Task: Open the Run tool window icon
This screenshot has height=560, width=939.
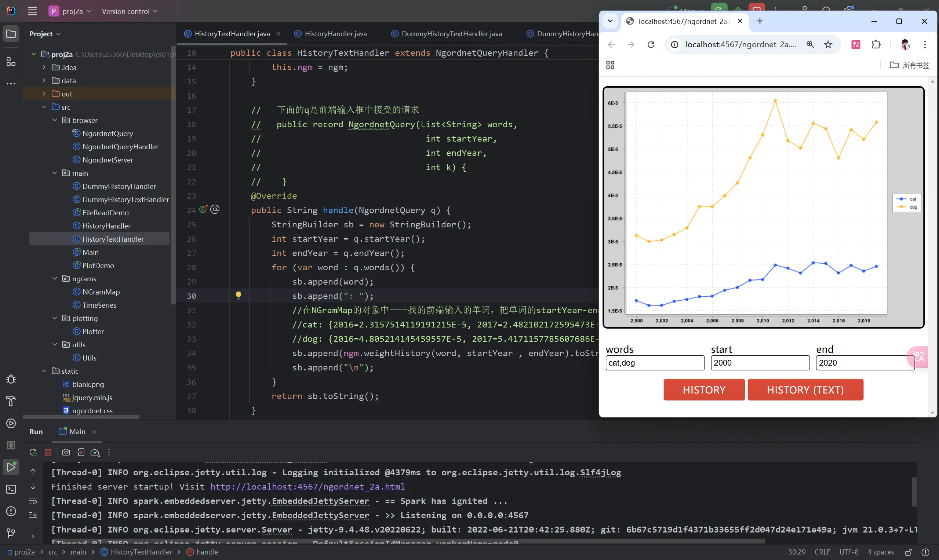Action: pos(11,467)
